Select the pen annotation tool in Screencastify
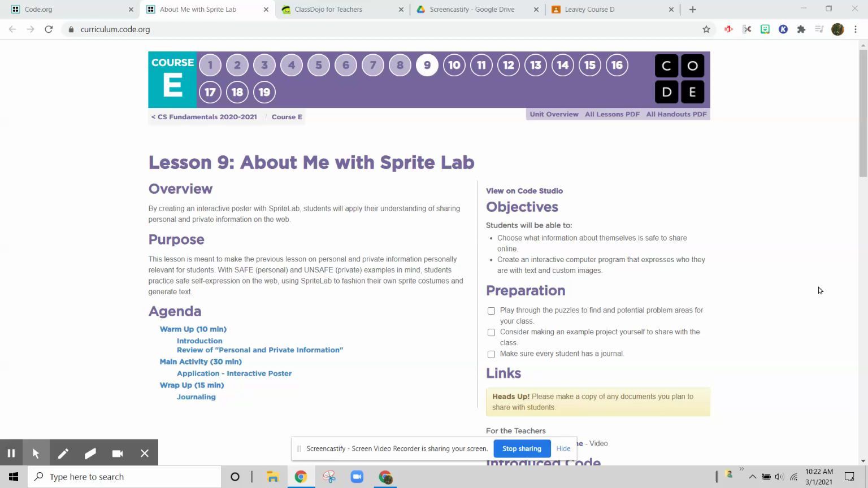The width and height of the screenshot is (868, 488). [63, 453]
